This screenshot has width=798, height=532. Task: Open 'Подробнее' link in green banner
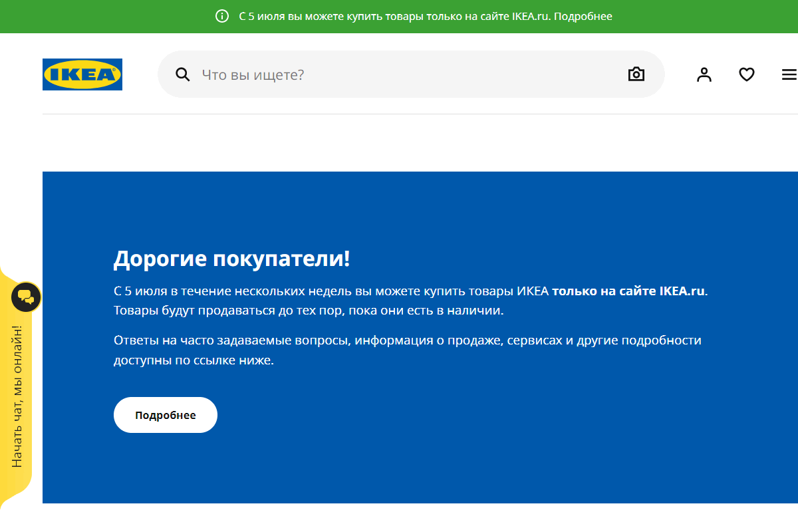[x=583, y=16]
